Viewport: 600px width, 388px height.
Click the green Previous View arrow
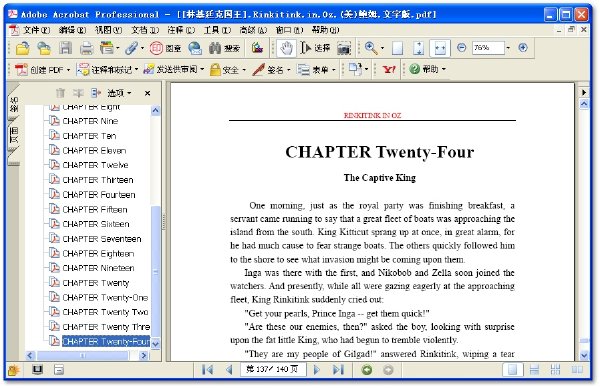tap(367, 370)
